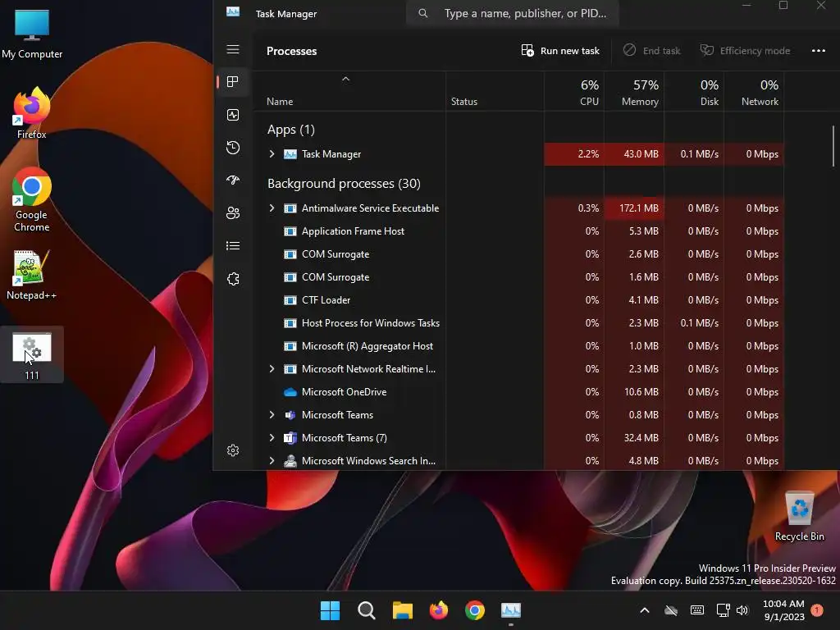Focus the Task Manager search input field
Image resolution: width=840 pixels, height=630 pixels.
(514, 13)
